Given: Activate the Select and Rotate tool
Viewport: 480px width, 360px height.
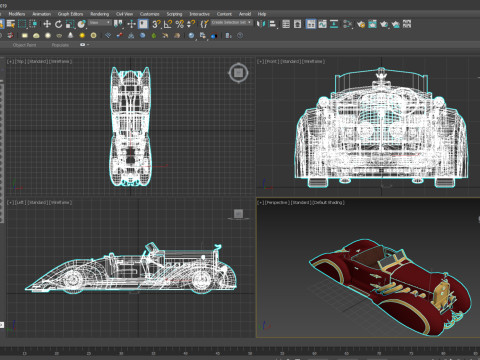Looking at the screenshot, I should (x=58, y=24).
